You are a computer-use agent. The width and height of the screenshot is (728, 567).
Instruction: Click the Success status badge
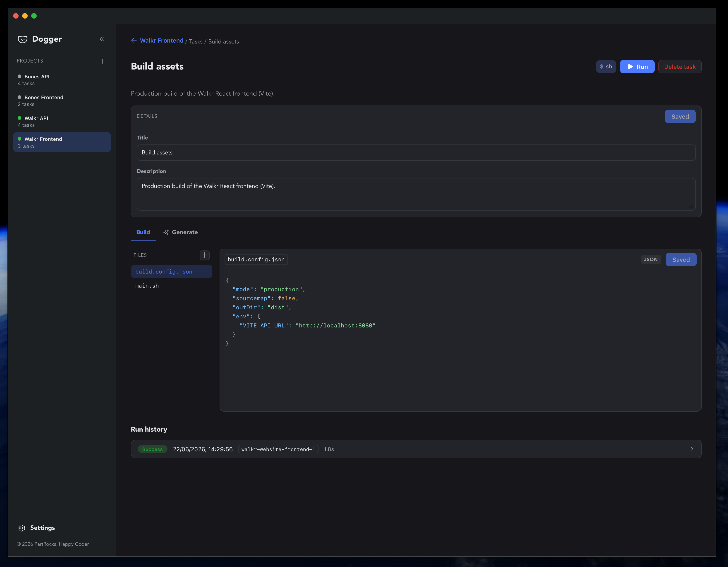point(152,449)
